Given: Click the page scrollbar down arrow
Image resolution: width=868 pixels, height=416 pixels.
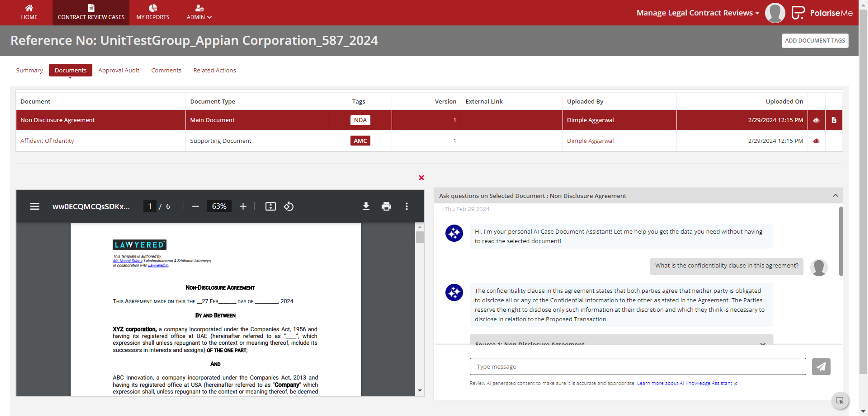Looking at the screenshot, I should pos(863,411).
